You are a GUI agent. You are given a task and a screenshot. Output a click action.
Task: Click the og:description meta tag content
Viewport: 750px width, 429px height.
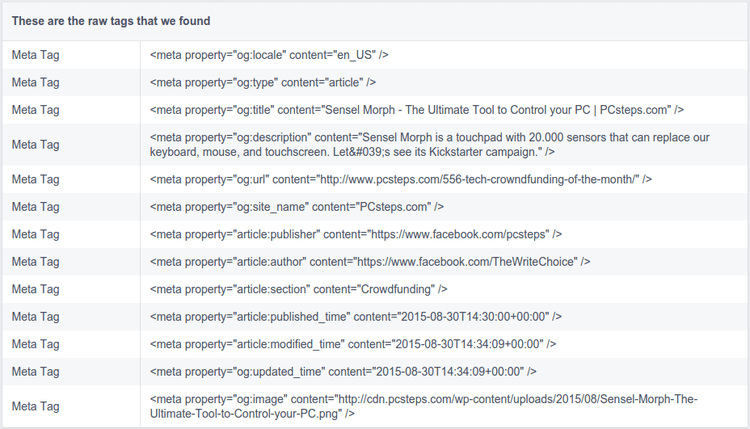[x=430, y=144]
